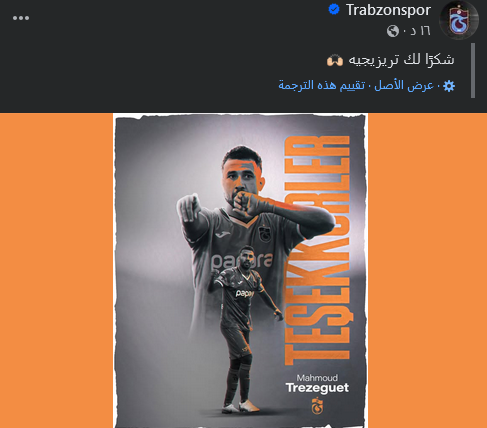Click عرض الأصل to show original text
The width and height of the screenshot is (487, 428).
pos(404,86)
